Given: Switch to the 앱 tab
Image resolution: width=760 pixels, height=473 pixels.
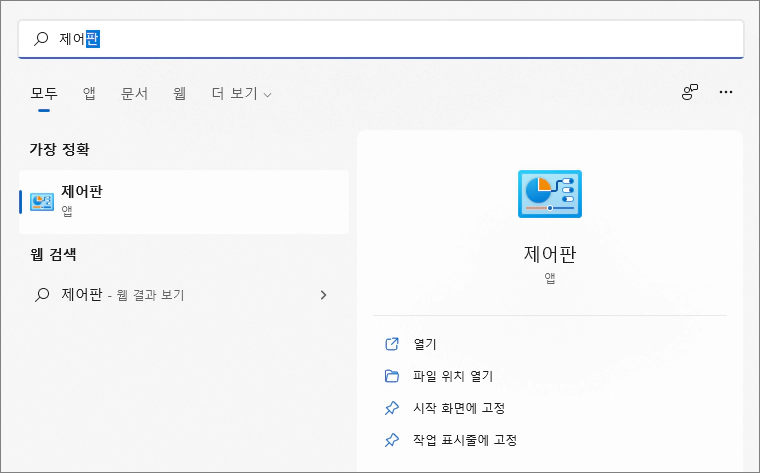Looking at the screenshot, I should [89, 93].
